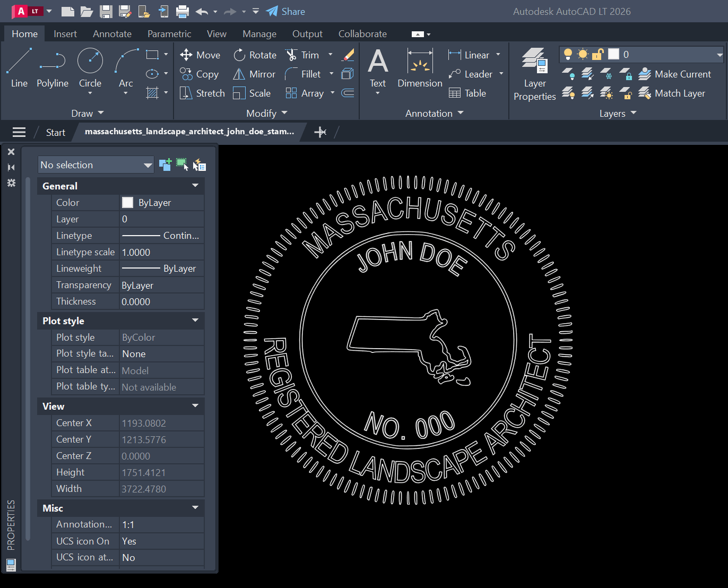
Task: Expand the Draw panel flyout
Action: [88, 113]
